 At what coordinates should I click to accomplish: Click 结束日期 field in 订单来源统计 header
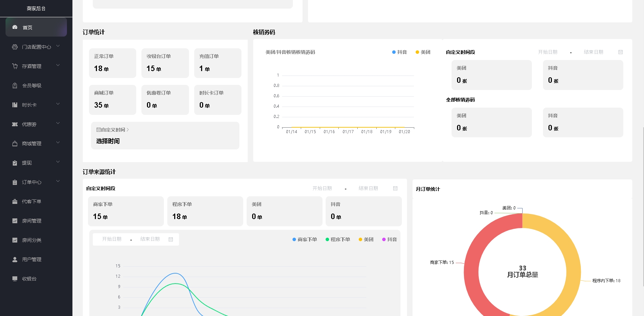tap(368, 188)
